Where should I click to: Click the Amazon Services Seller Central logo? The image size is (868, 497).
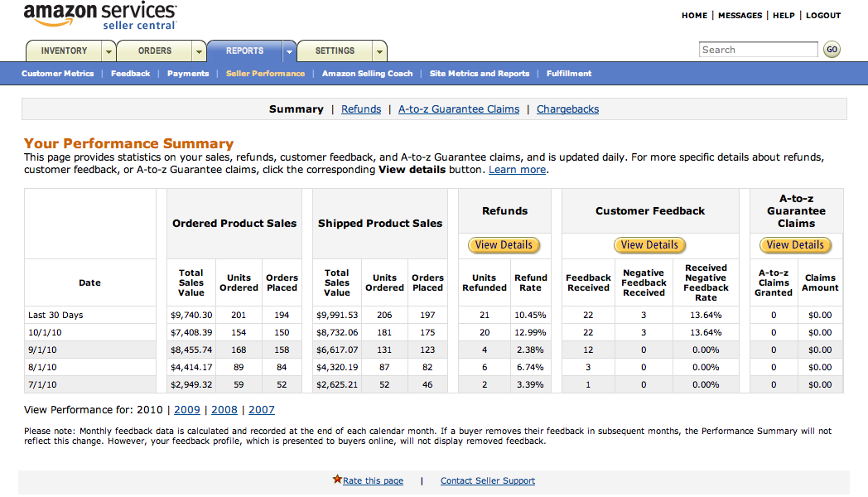pyautogui.click(x=100, y=16)
